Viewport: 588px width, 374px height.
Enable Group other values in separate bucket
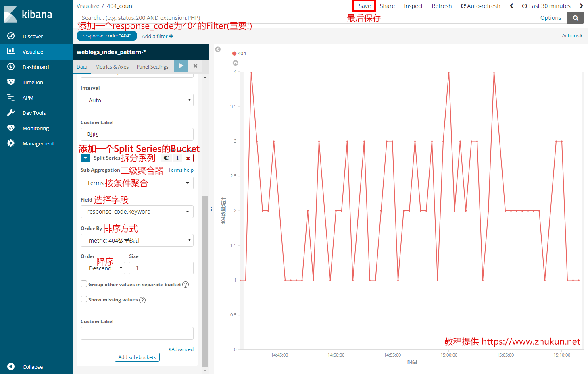84,284
